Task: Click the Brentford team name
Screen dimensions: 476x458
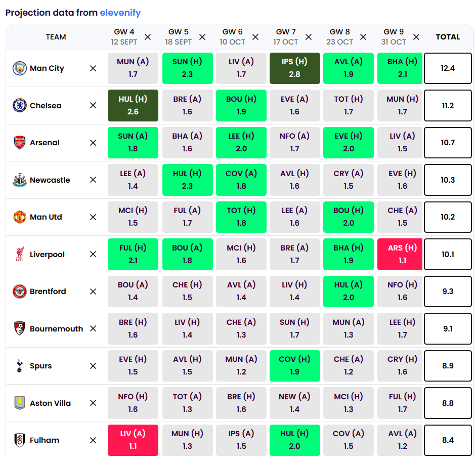Action: coord(48,292)
